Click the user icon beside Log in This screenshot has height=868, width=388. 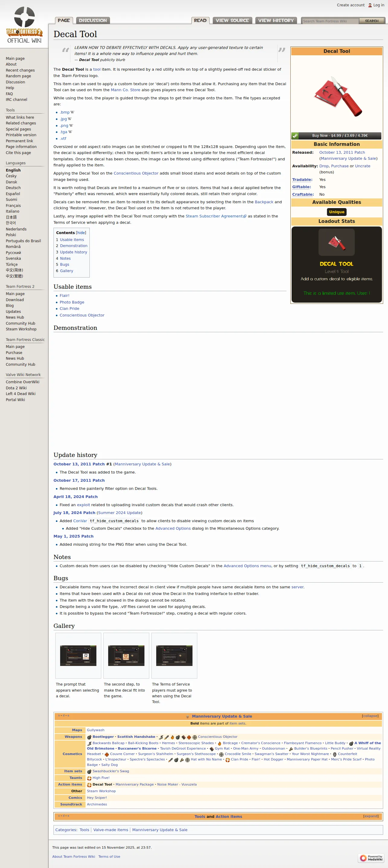click(370, 5)
